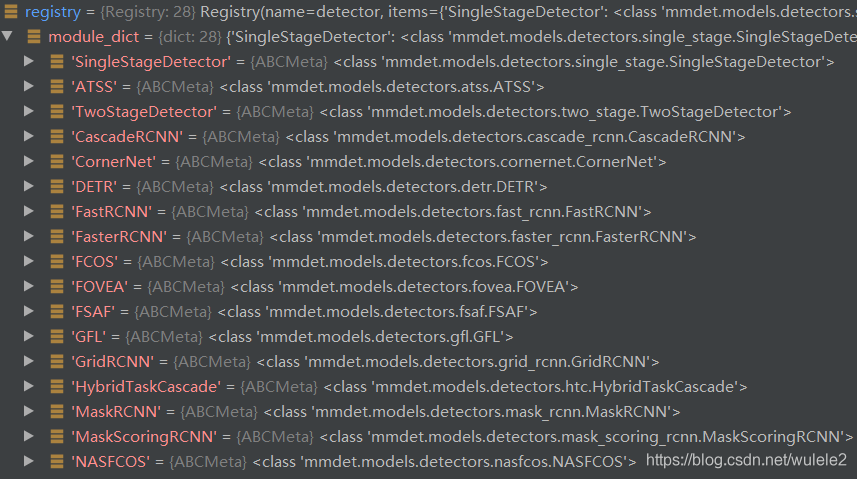
Task: Expand the 'TwoStageDetector' entry arrow
Action: coord(29,112)
